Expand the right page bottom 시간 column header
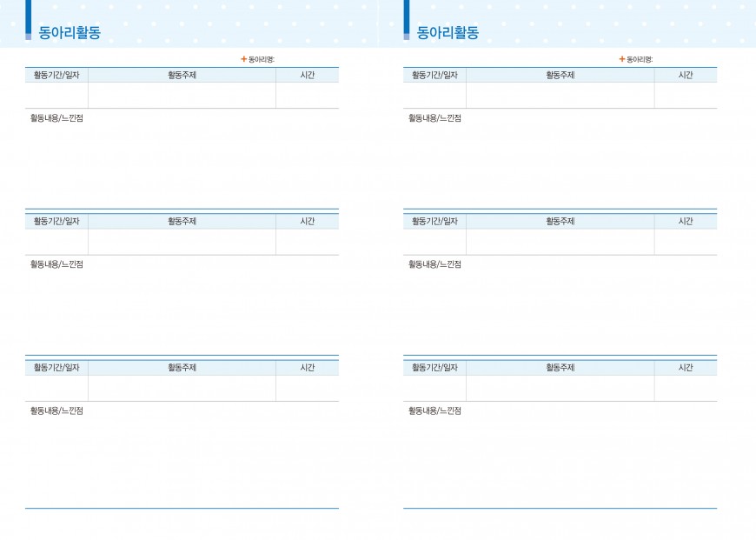Viewport: 756px width, 540px height. pyautogui.click(x=686, y=367)
